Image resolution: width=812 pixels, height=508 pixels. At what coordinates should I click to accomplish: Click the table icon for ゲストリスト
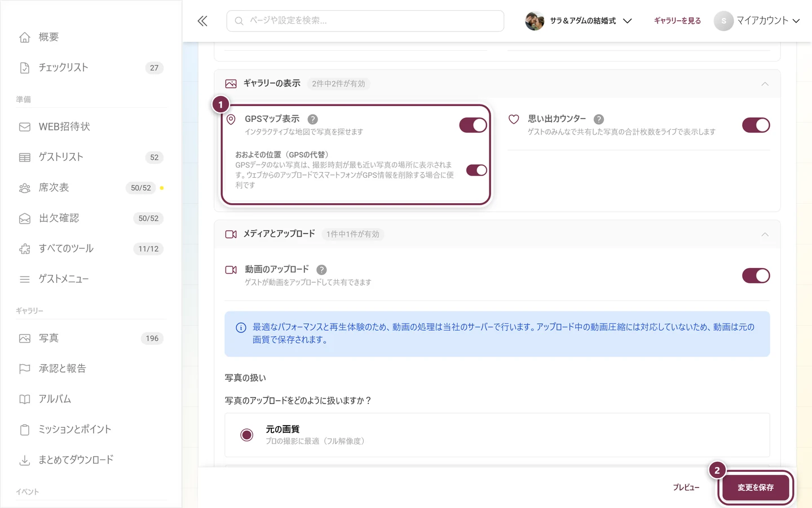point(25,157)
